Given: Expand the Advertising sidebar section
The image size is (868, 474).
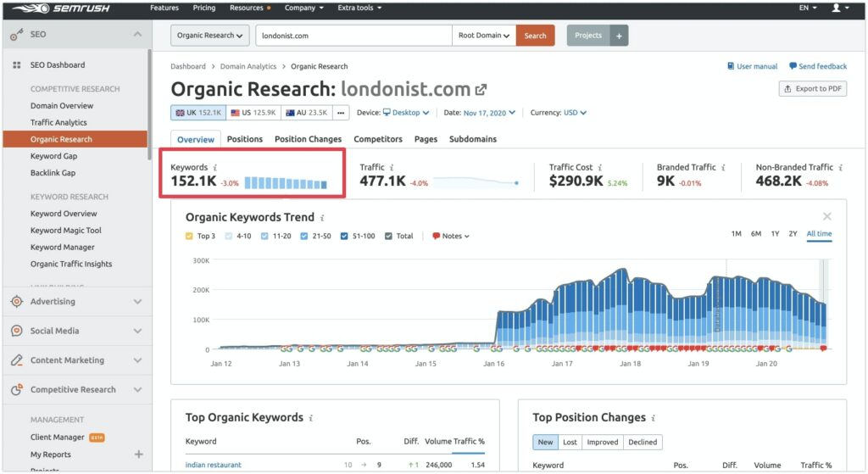Looking at the screenshot, I should [x=137, y=301].
